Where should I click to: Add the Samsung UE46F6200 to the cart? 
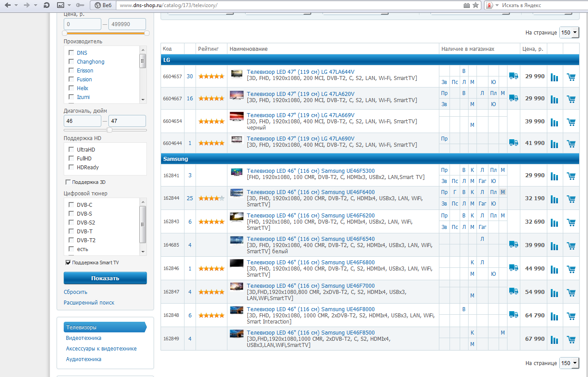[571, 222]
